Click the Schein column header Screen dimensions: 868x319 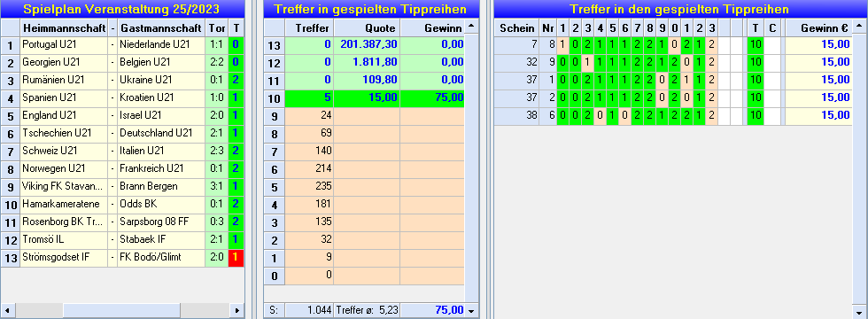517,27
